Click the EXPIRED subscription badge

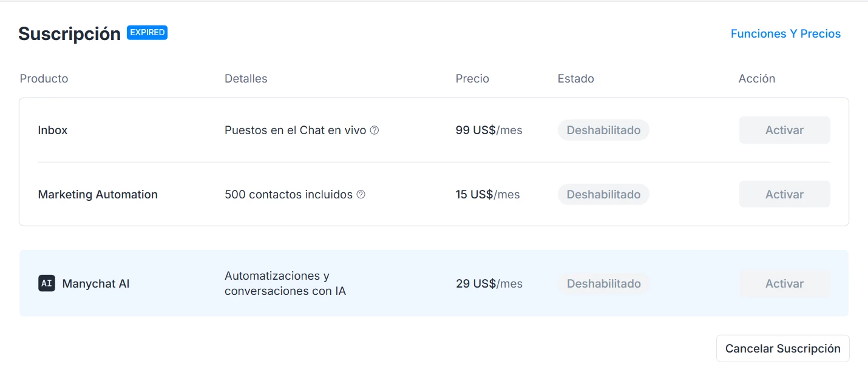tap(147, 33)
